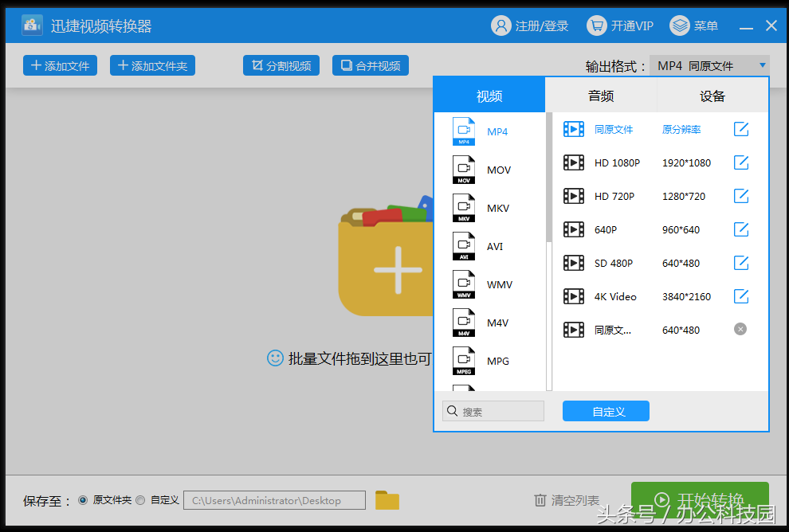This screenshot has width=789, height=532.
Task: Edit the SD 480P preset
Action: (740, 263)
